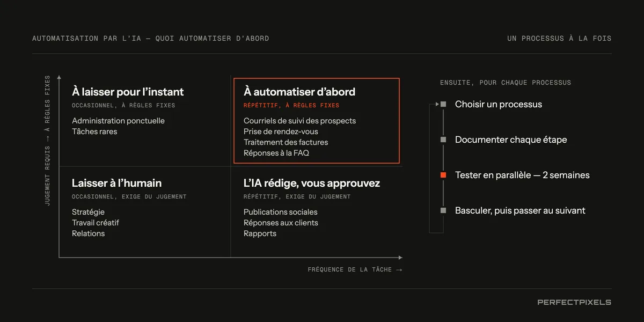
Task: Click "Courriels de suivi des prospects"
Action: pyautogui.click(x=299, y=121)
